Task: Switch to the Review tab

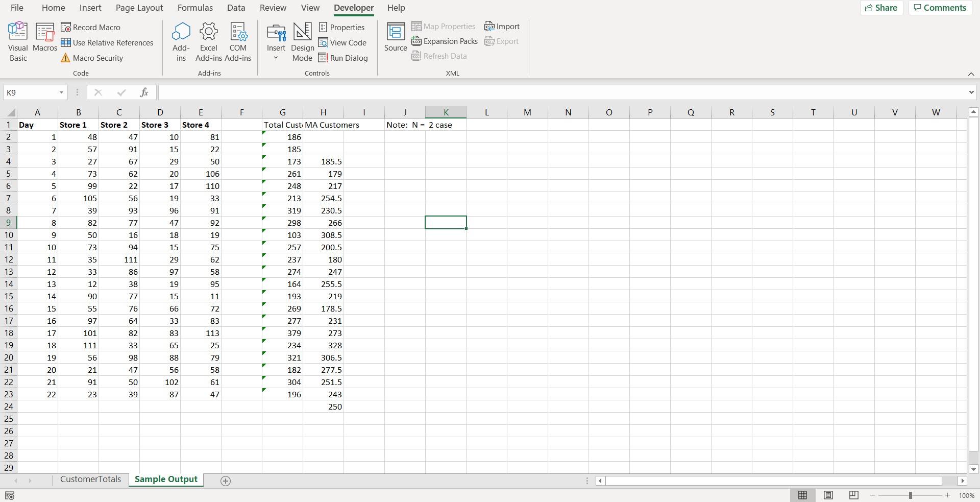Action: pos(273,8)
